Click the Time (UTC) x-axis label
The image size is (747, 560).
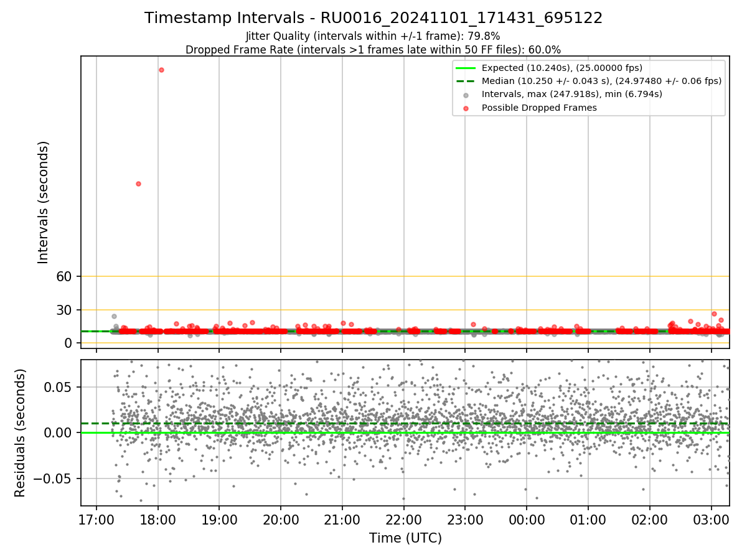point(405,538)
